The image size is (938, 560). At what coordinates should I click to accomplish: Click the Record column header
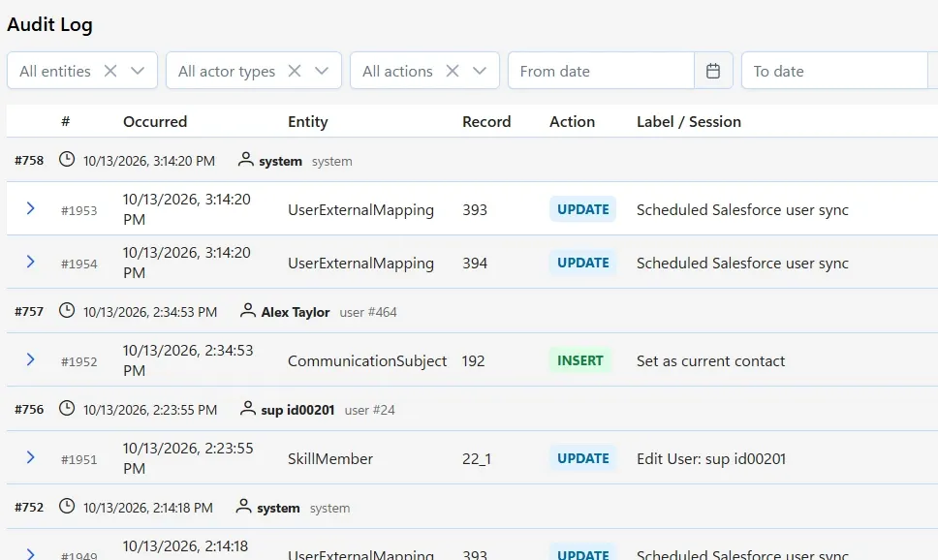pos(486,121)
